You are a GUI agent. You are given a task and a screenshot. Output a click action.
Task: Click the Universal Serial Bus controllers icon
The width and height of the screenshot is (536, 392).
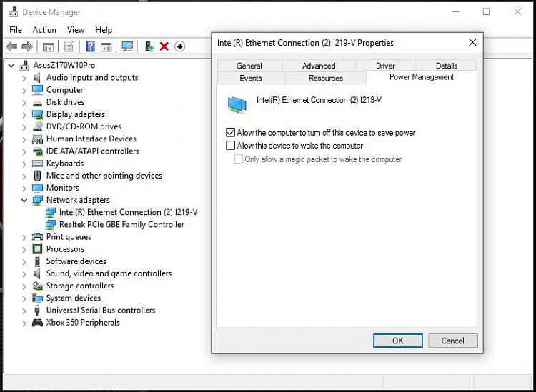(37, 311)
